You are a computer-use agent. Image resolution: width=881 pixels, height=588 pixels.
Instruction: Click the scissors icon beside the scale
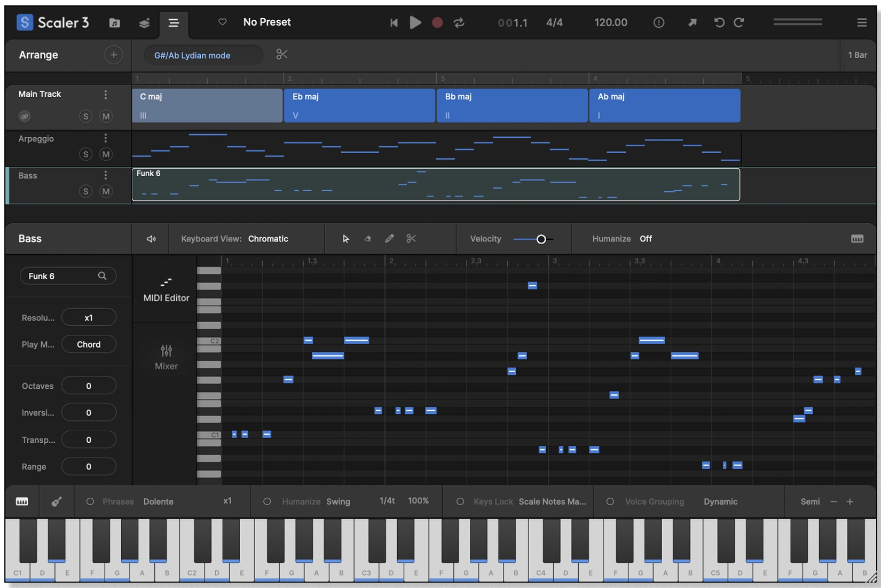(282, 54)
